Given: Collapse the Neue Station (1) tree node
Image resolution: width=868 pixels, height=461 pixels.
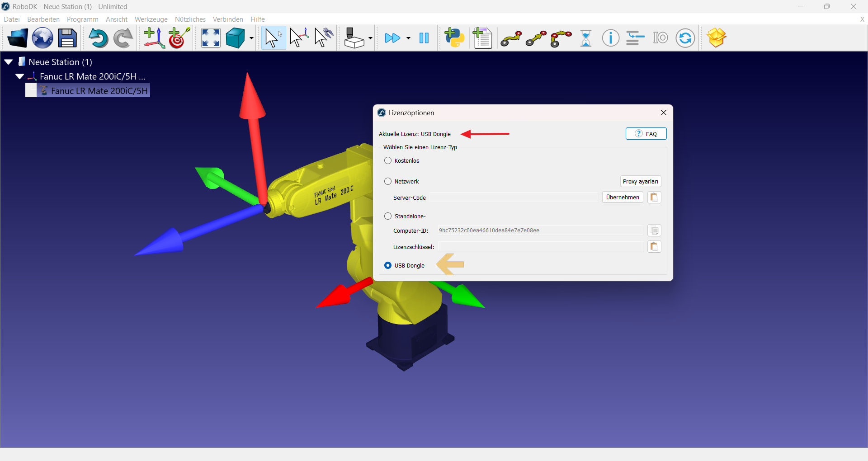Looking at the screenshot, I should click(9, 62).
